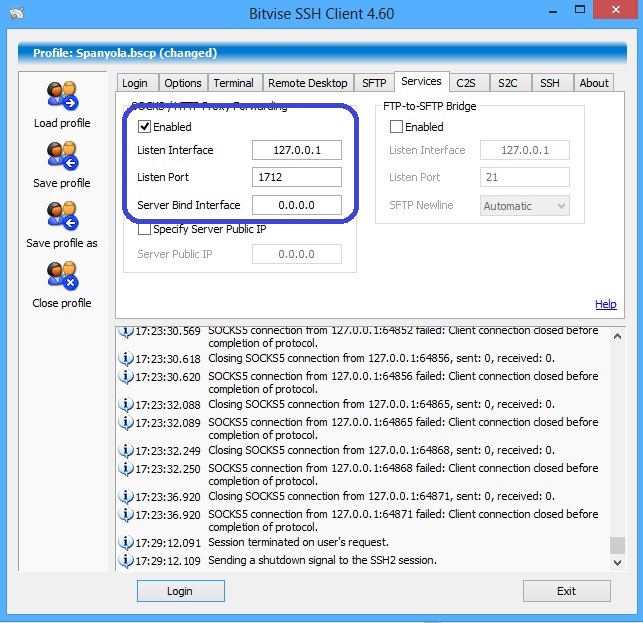Screen dimensions: 643x623
Task: Click the log scrollbar up arrow
Action: [618, 336]
